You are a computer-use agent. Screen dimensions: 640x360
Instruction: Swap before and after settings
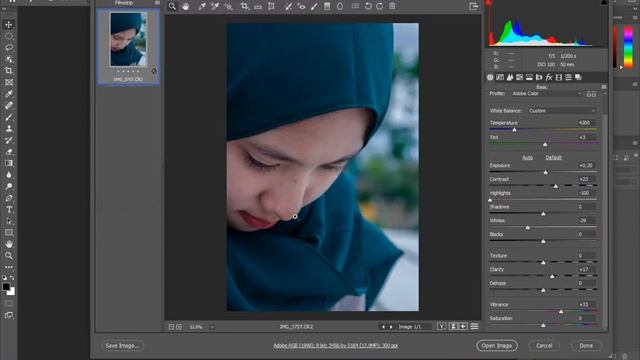coord(453,326)
